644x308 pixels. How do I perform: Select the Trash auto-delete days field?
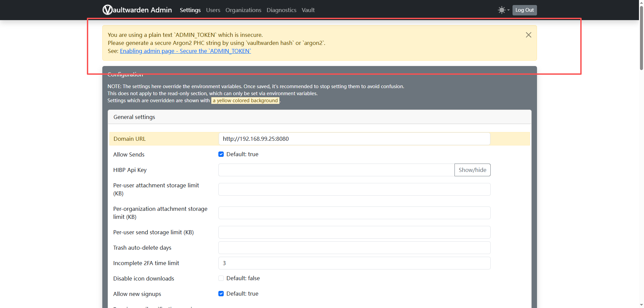click(x=354, y=248)
